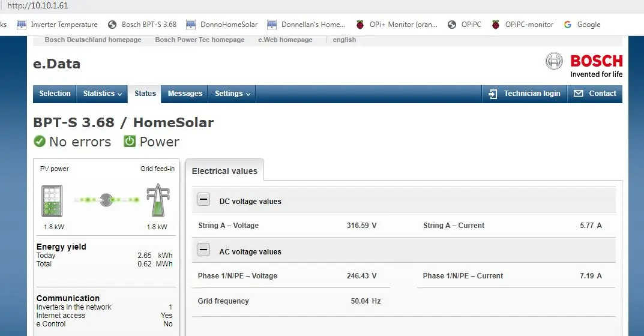Click the Inverters in the network label
This screenshot has height=336, width=644.
click(74, 307)
